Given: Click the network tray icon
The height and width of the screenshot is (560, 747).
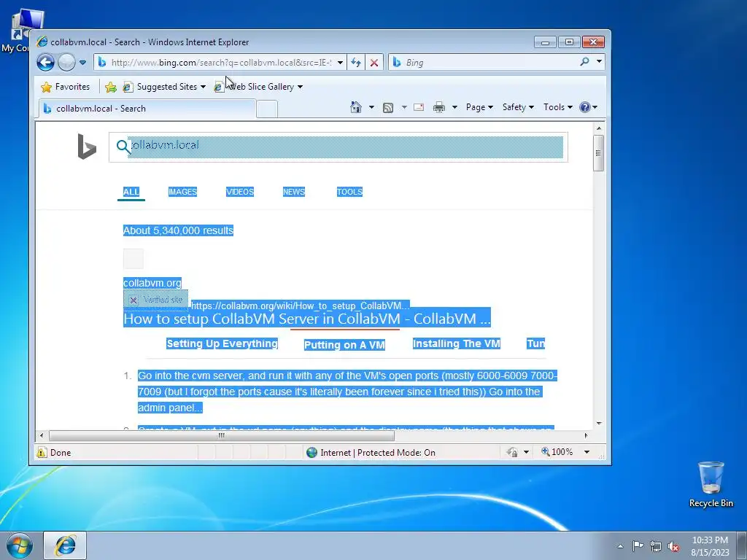Looking at the screenshot, I should point(656,546).
